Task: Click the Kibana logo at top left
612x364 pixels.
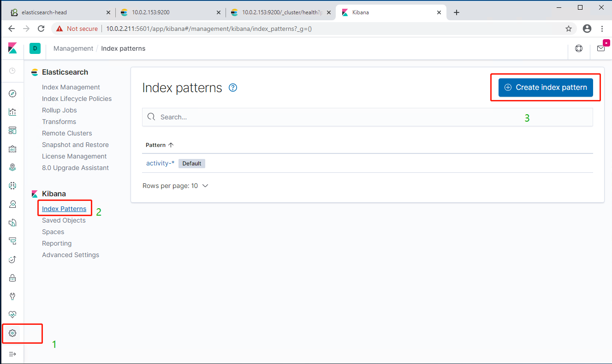Action: (x=12, y=48)
